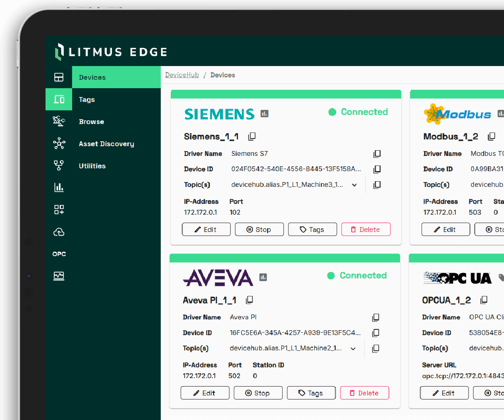Open the OPC section from the sidebar
This screenshot has width=504, height=420.
coord(59,254)
